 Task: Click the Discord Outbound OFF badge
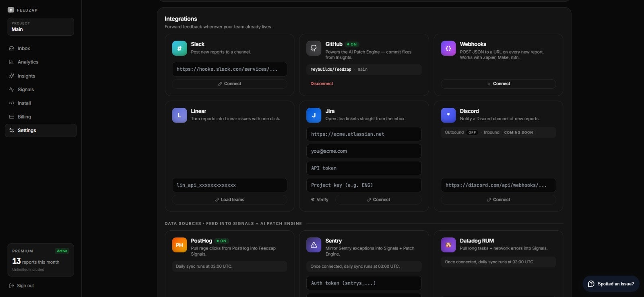click(x=472, y=132)
